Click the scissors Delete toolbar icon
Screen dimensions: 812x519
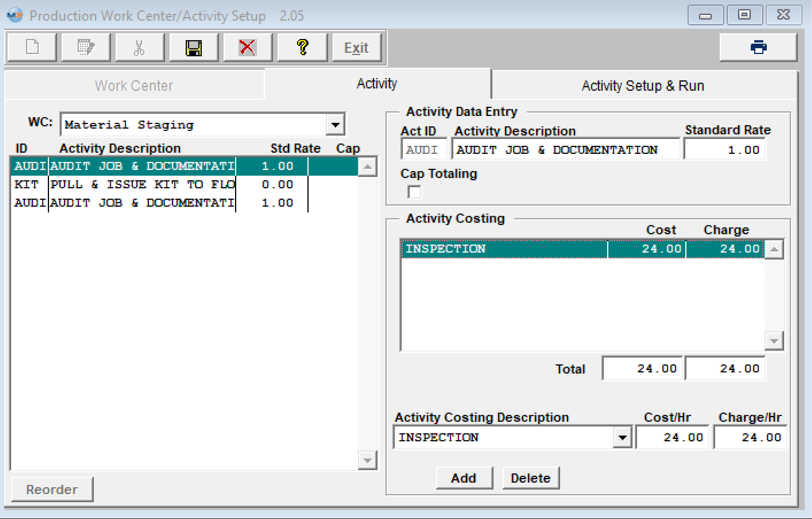point(140,47)
